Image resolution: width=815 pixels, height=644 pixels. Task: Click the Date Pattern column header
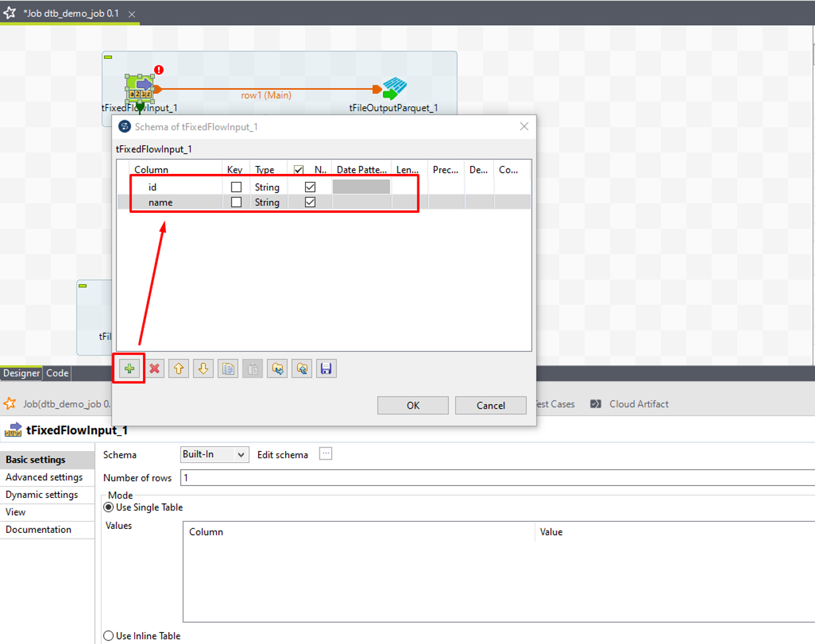click(x=361, y=170)
